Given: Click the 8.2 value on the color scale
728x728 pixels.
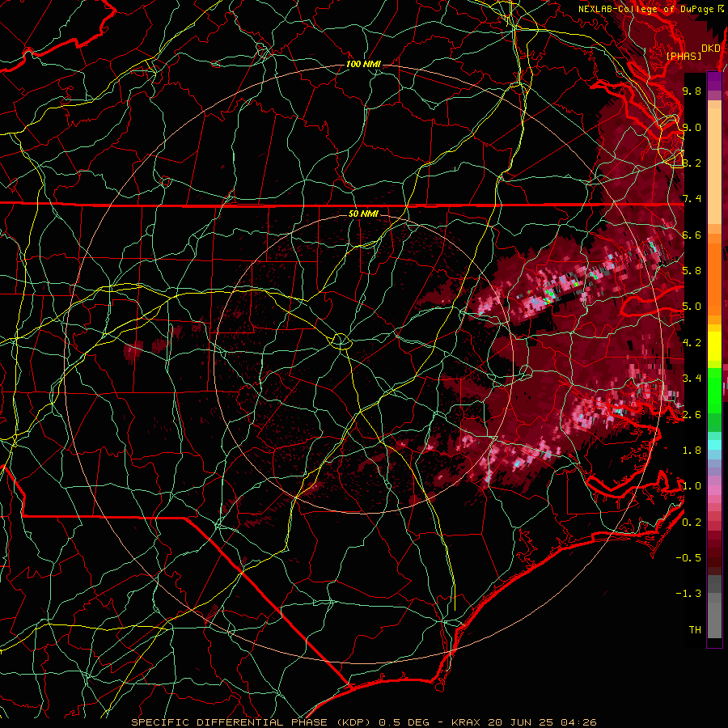Looking at the screenshot, I should [692, 163].
